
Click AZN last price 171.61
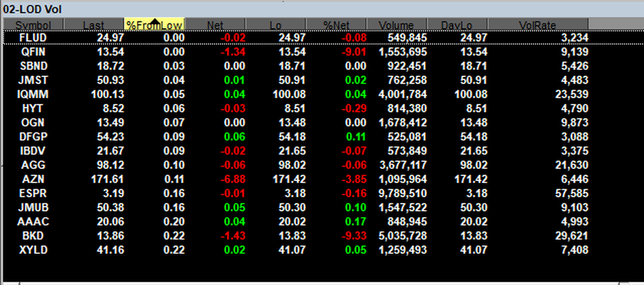108,179
